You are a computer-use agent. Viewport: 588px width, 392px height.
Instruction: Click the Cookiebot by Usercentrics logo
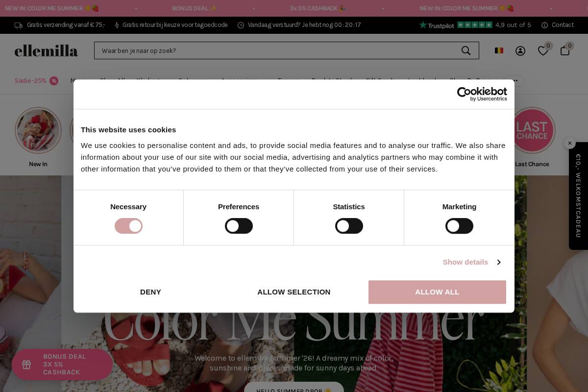[482, 94]
